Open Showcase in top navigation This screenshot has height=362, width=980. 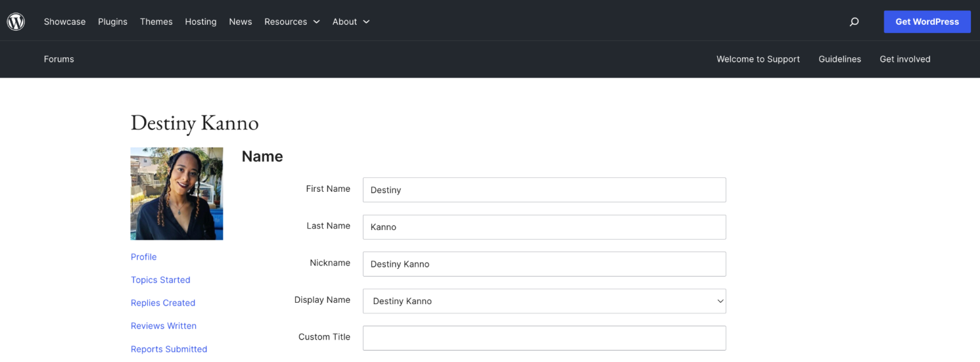coord(64,22)
